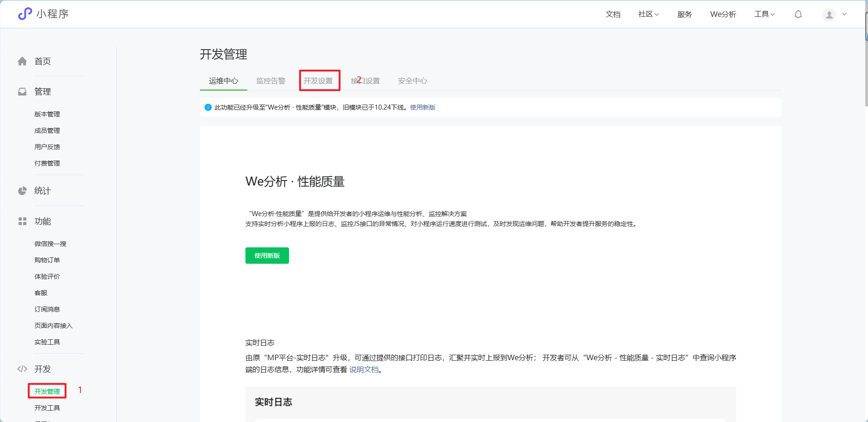Screen dimensions: 868x422
Task: Click the green 使用新版 button
Action: pos(267,256)
